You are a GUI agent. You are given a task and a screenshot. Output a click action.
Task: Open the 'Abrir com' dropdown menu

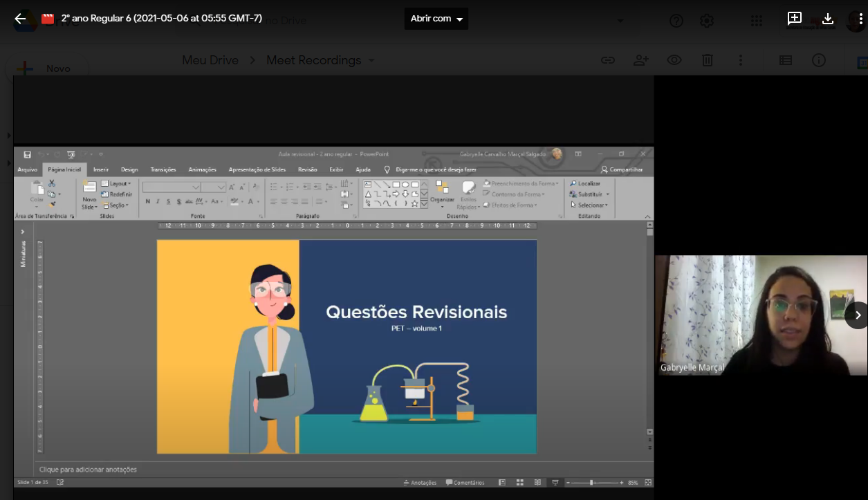[x=436, y=19]
